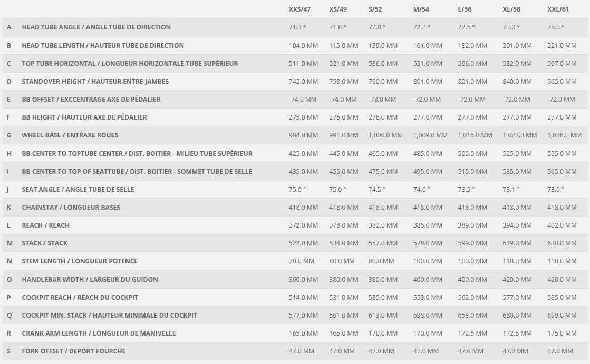Select the Handlebar Width row label

pyautogui.click(x=90, y=279)
